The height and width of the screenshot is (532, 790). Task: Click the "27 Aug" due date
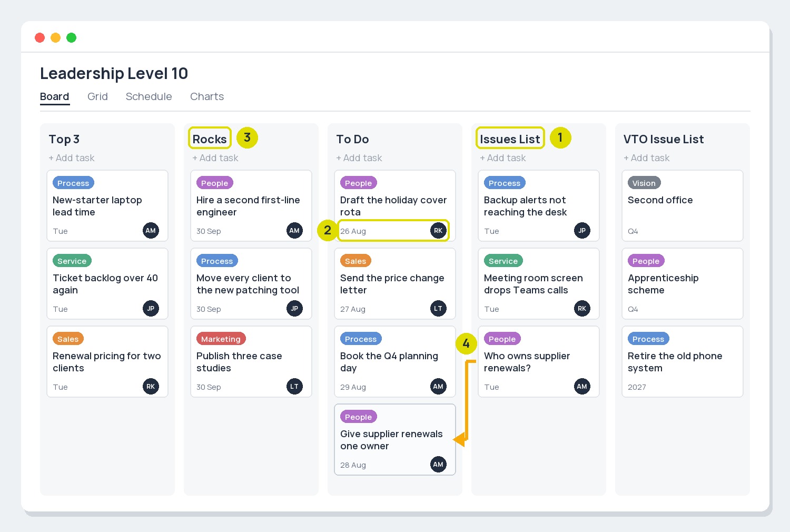coord(353,309)
